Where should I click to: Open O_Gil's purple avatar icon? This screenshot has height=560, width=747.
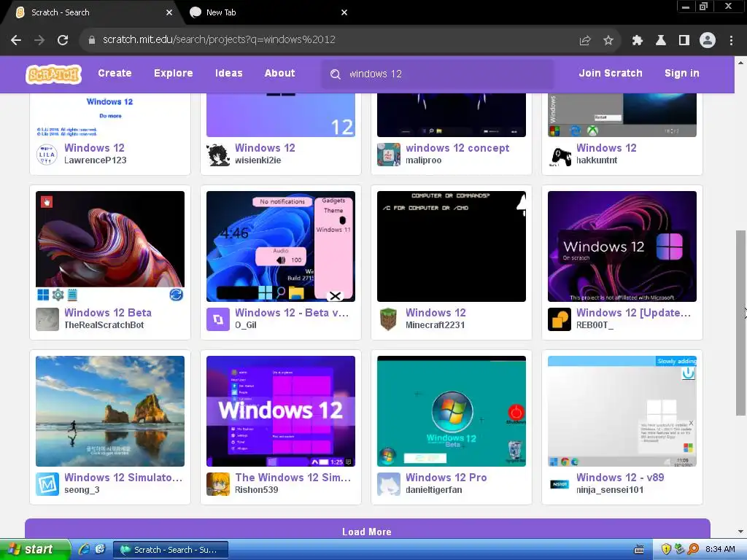[218, 319]
